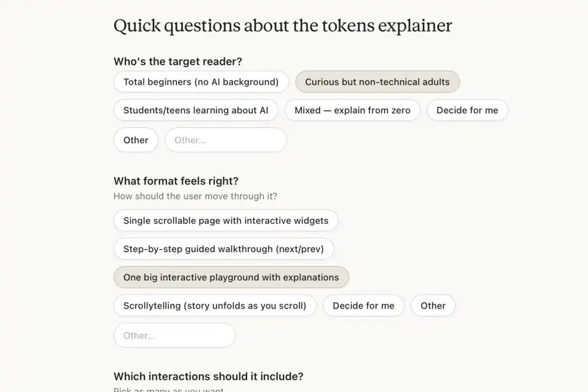Click 'Decide for me' under format question
The image size is (588, 392).
(x=363, y=306)
